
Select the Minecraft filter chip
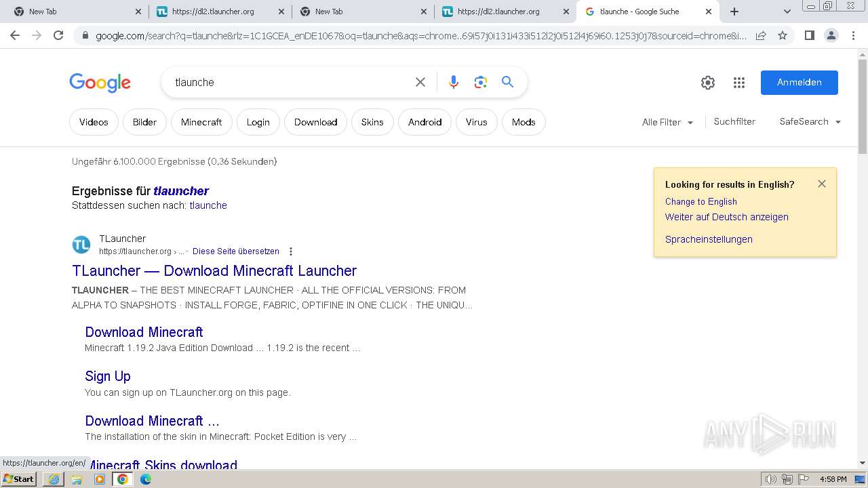201,122
